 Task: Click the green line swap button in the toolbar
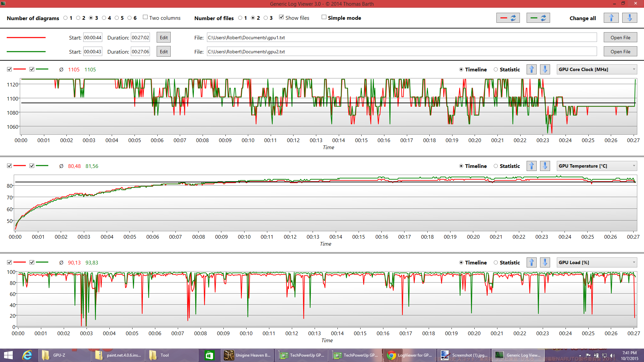(x=538, y=18)
